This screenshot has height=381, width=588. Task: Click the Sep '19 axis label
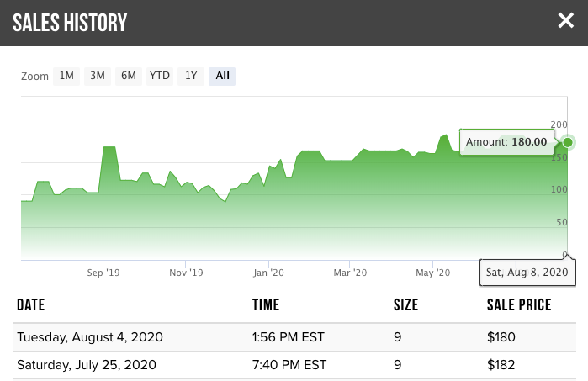click(103, 273)
